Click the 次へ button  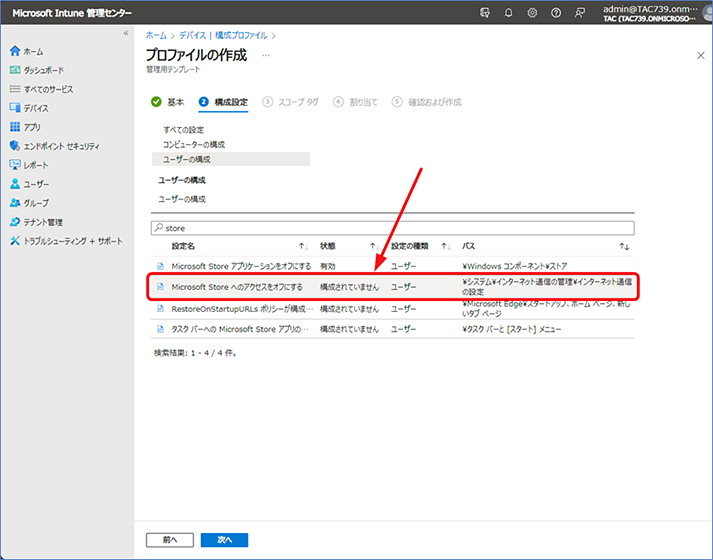pyautogui.click(x=224, y=540)
